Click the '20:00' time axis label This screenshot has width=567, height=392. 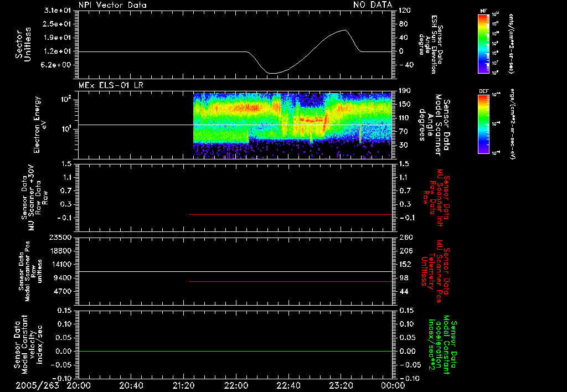click(x=79, y=385)
